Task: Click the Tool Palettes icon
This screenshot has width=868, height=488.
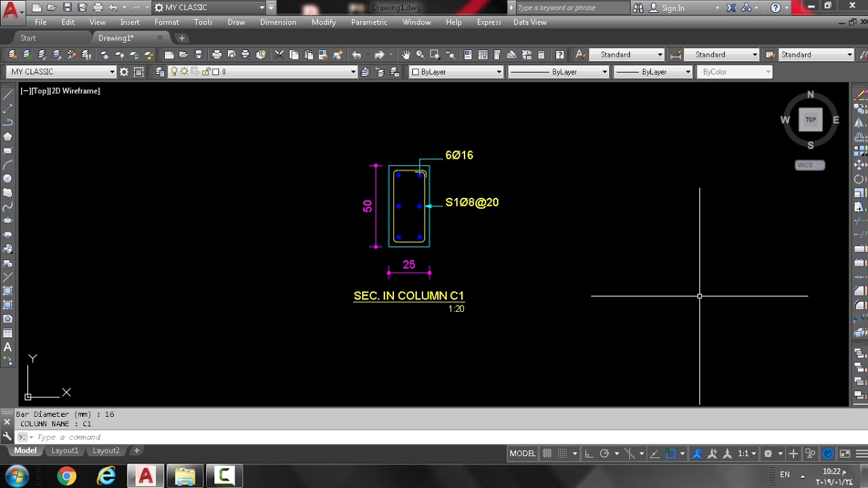Action: (x=497, y=55)
